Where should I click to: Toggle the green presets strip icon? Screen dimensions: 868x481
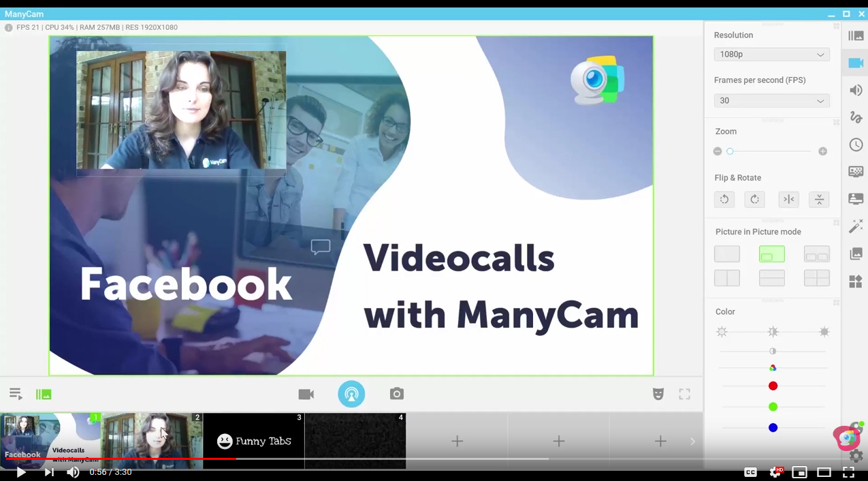pyautogui.click(x=44, y=394)
